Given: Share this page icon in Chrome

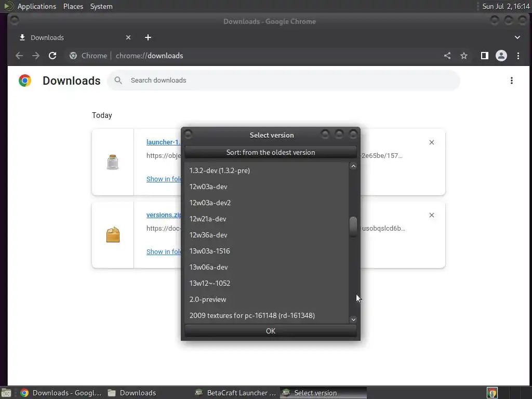Looking at the screenshot, I should [447, 56].
